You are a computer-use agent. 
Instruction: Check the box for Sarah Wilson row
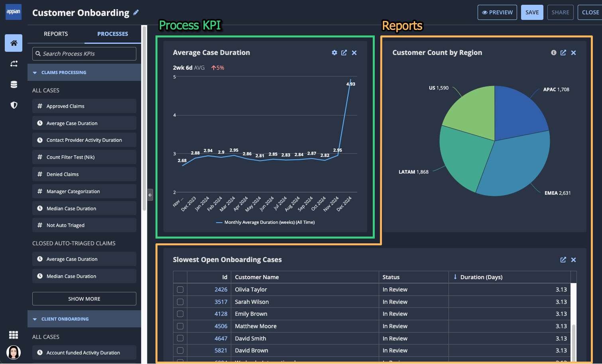180,302
